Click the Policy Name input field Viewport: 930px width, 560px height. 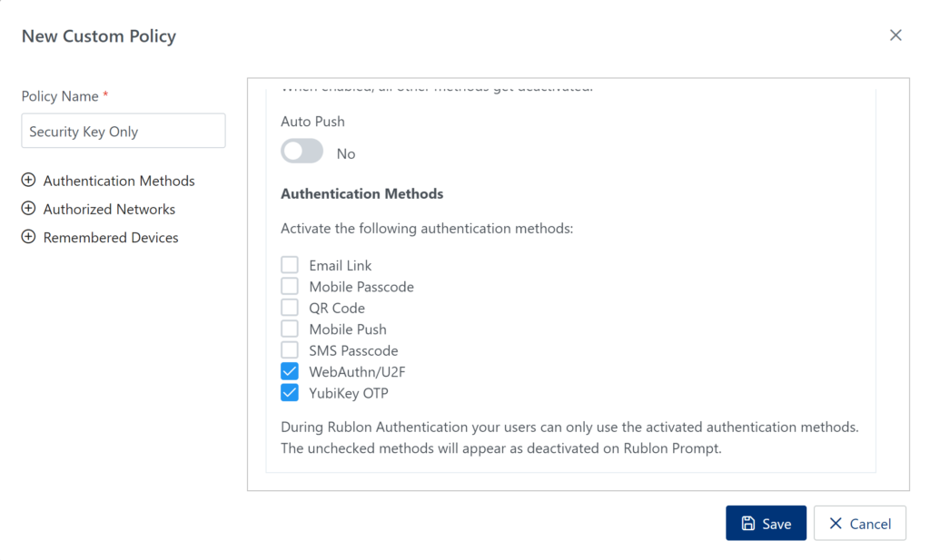click(123, 131)
